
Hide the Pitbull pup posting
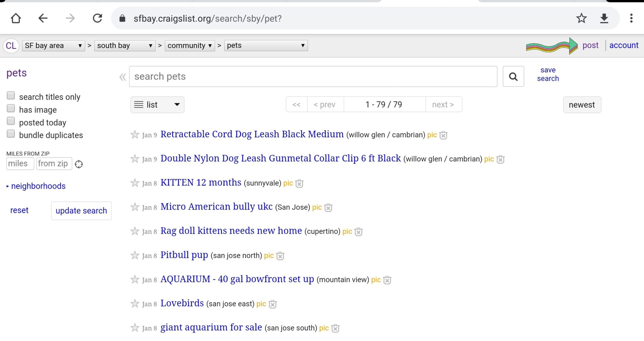point(280,256)
